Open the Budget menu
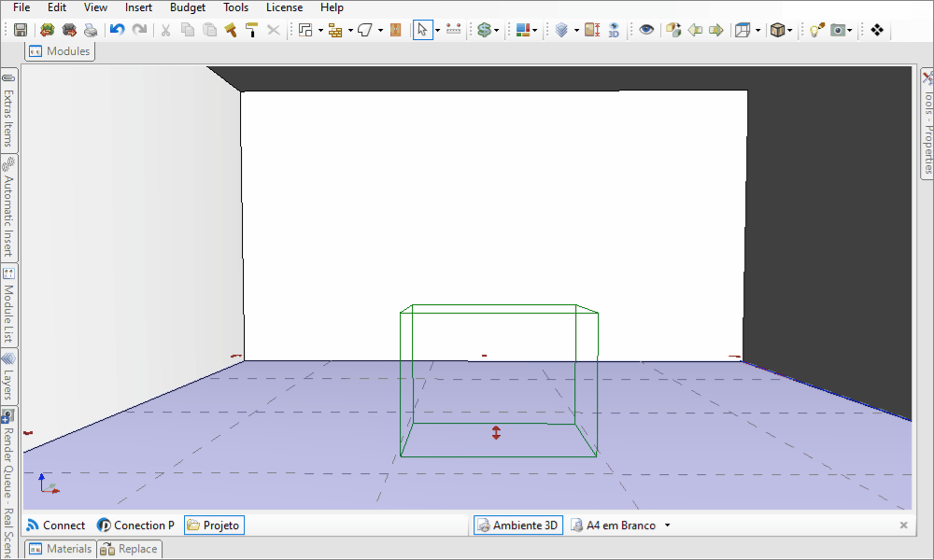 [x=188, y=7]
